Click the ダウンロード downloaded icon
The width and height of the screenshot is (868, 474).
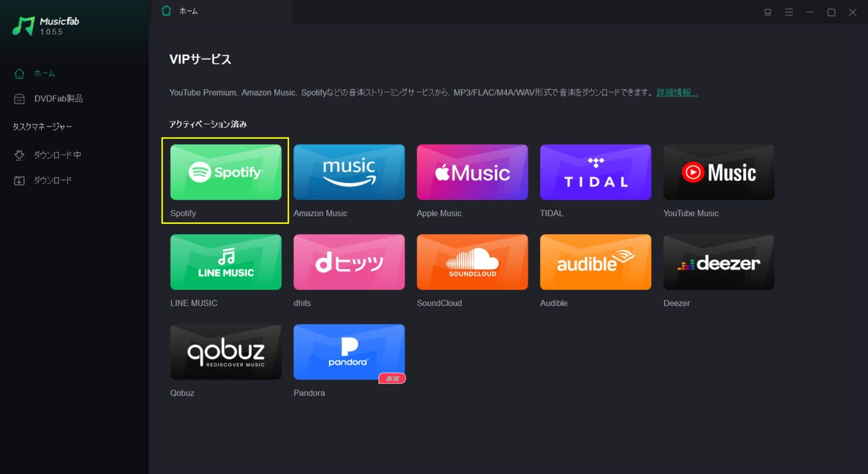point(19,181)
